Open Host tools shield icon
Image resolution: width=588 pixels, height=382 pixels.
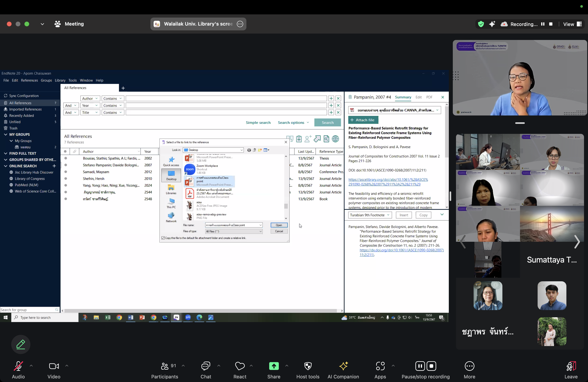(x=308, y=366)
